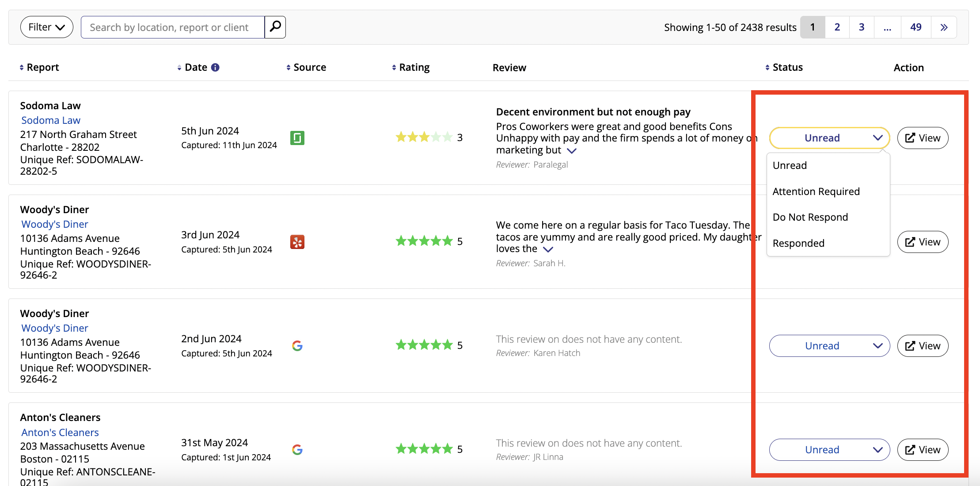Open the Anton's Cleaners client link
The image size is (980, 486).
tap(60, 432)
